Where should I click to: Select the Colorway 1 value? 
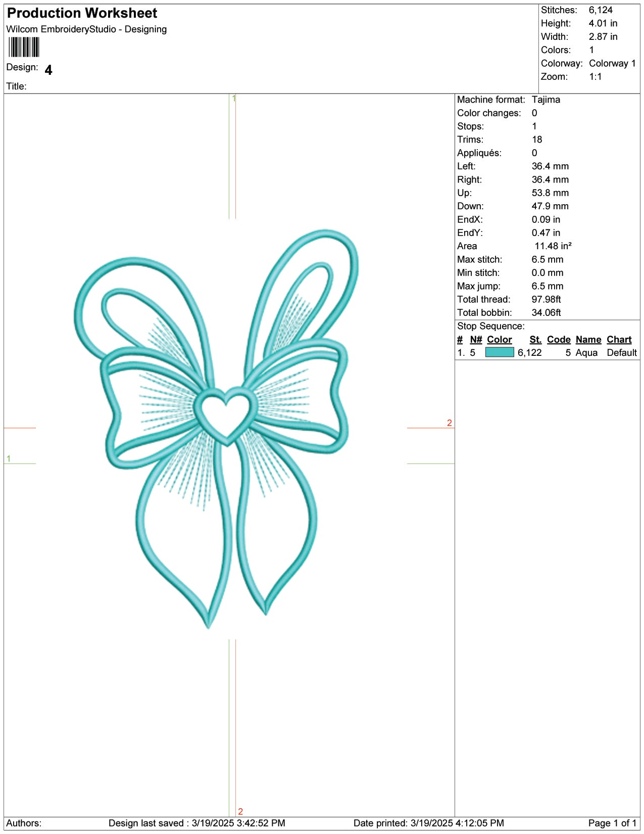tap(612, 63)
